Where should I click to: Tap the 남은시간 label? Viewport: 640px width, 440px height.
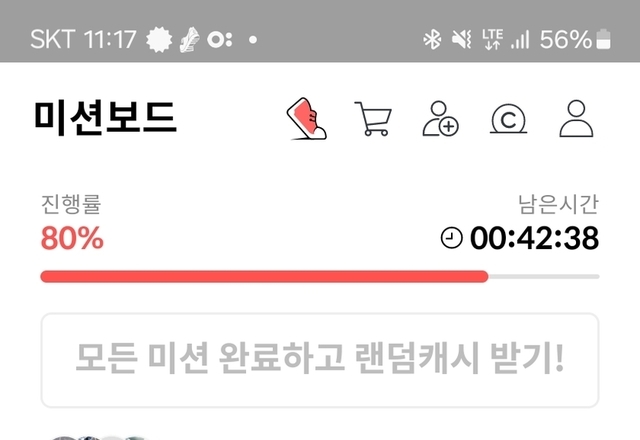[x=558, y=204]
